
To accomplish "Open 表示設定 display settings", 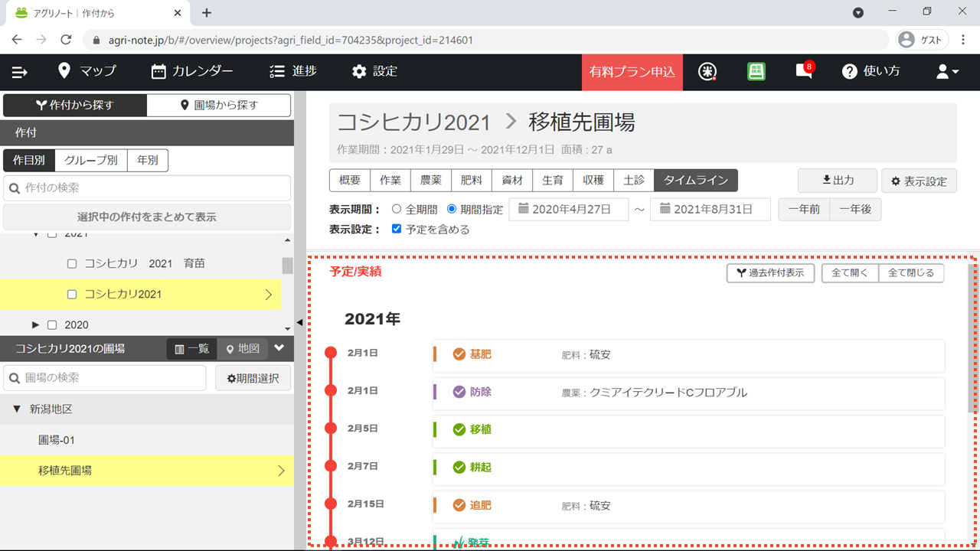I will 919,181.
